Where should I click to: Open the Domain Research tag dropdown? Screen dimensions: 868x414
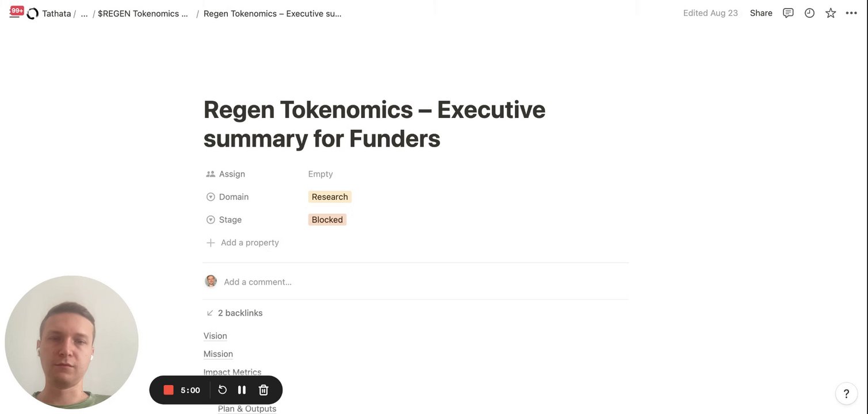[330, 197]
